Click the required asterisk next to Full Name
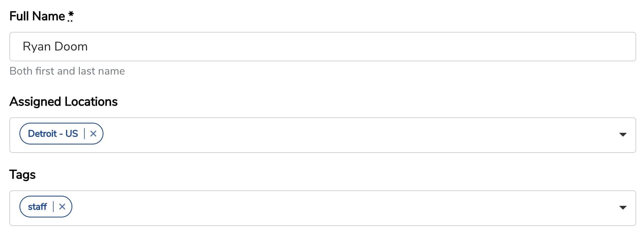The image size is (644, 233). coord(70,16)
